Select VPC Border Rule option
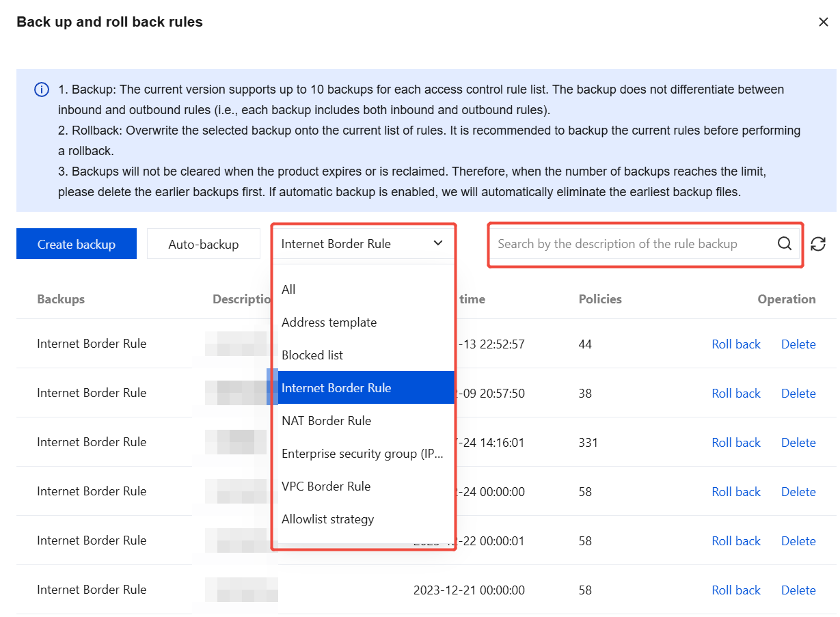 click(x=326, y=486)
